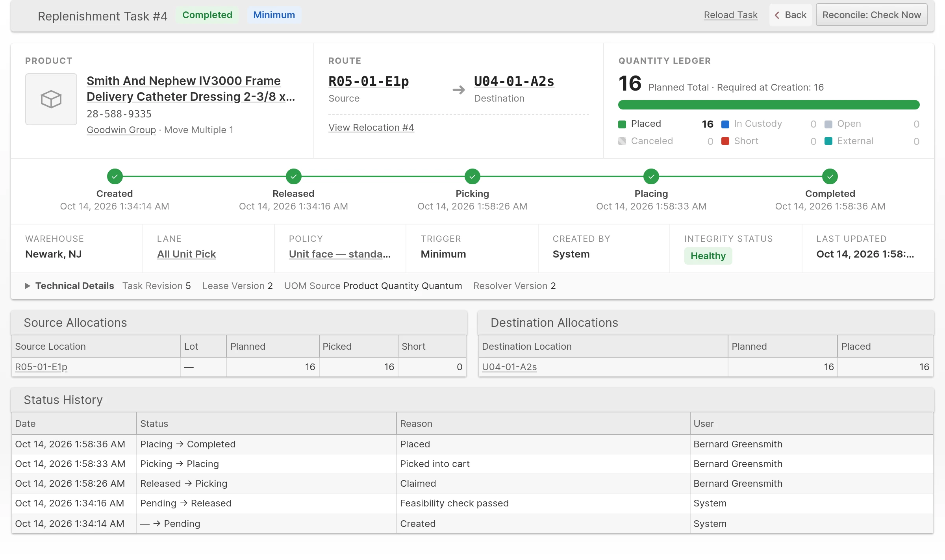The image size is (945, 560).
Task: Click the Created step checkmark icon
Action: point(115,176)
